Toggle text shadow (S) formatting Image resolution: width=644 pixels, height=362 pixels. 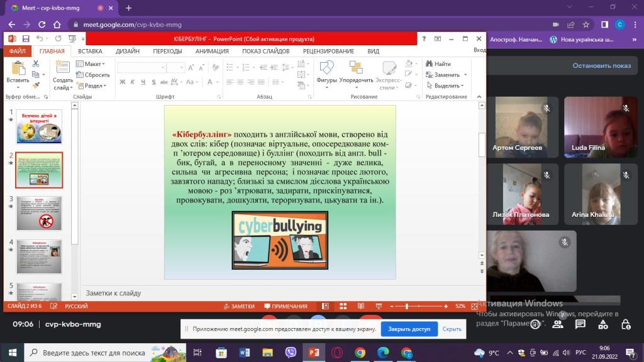[153, 82]
